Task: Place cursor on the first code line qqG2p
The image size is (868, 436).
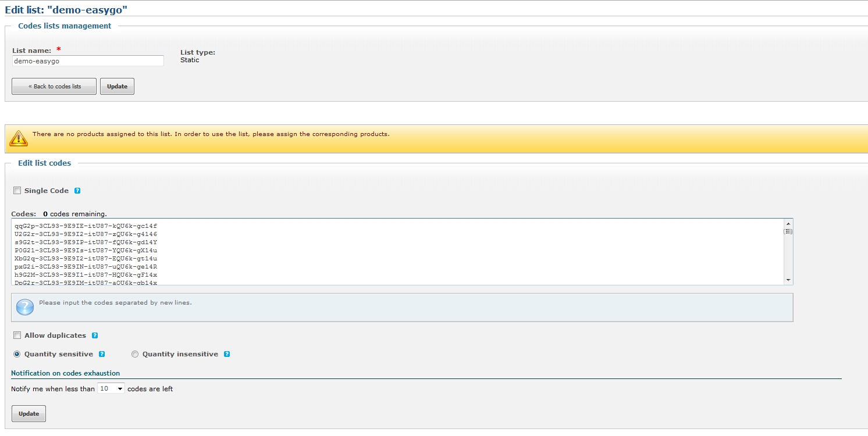Action: click(x=86, y=226)
